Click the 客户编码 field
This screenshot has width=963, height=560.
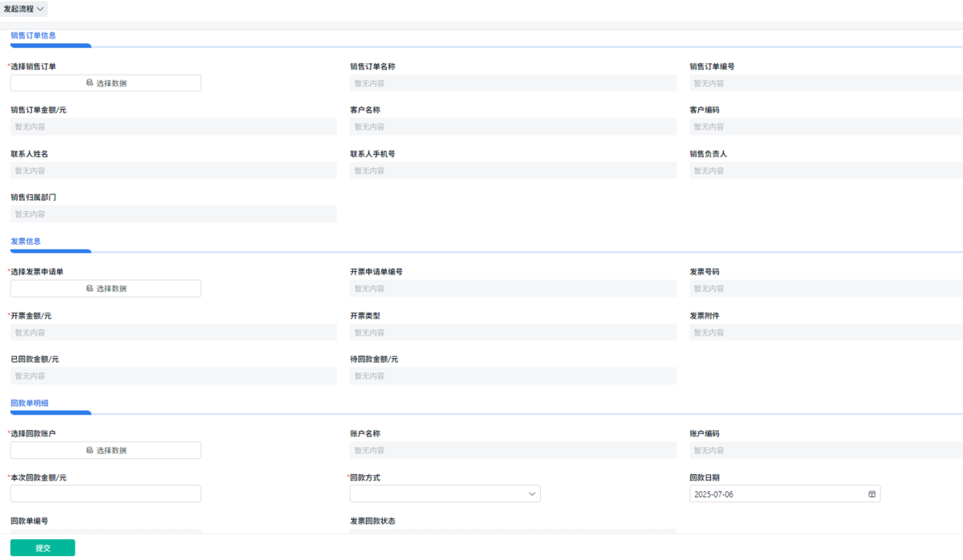pos(827,127)
